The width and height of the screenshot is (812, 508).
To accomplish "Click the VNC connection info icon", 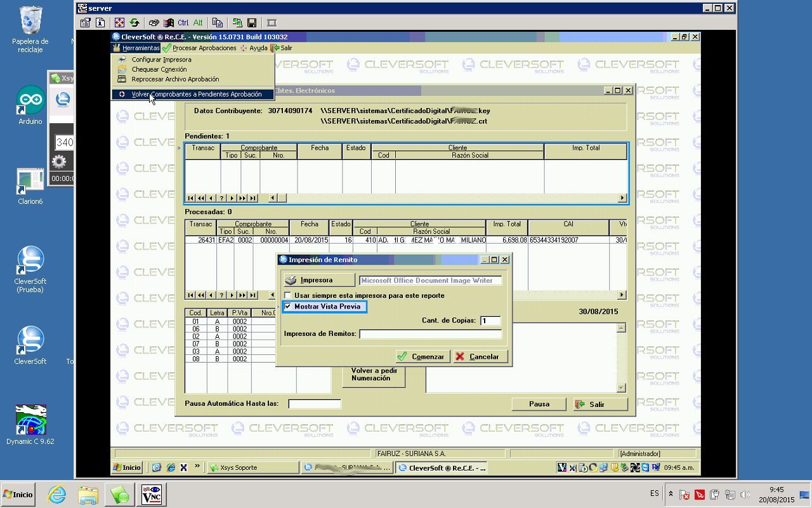I will pyautogui.click(x=100, y=23).
